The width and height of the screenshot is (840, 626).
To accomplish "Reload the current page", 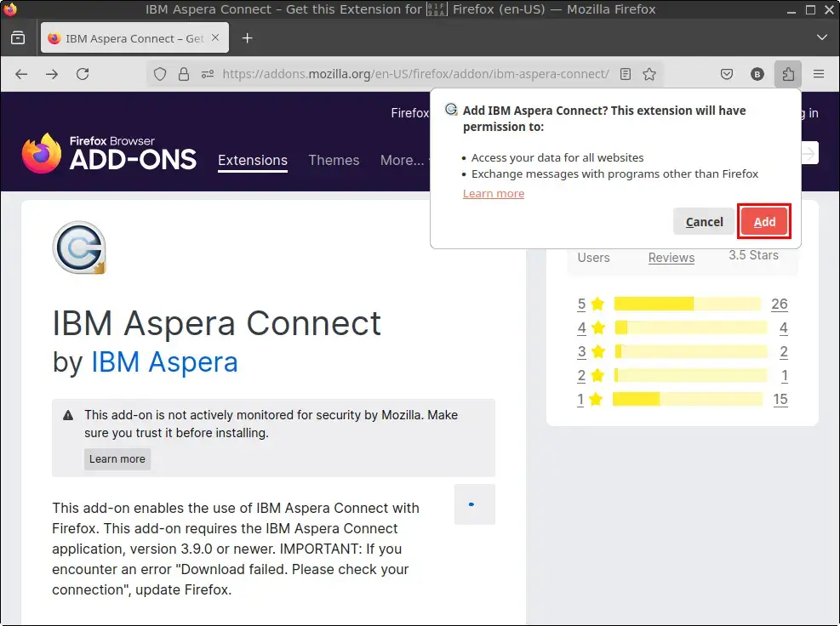I will point(83,74).
